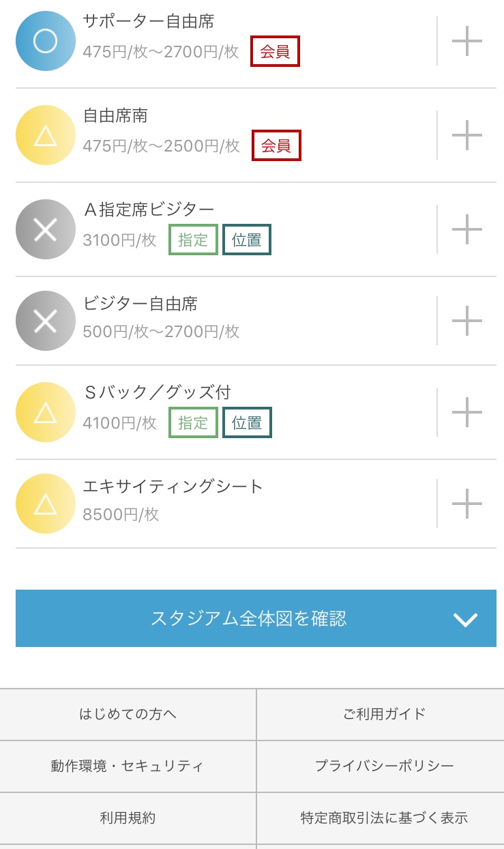The width and height of the screenshot is (504, 849).
Task: Go to 動作環境・セキュリティ page
Action: tap(128, 766)
